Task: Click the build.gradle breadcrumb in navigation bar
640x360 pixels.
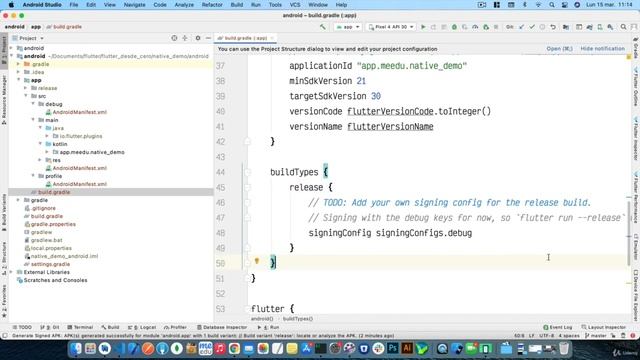Action: tap(64, 27)
